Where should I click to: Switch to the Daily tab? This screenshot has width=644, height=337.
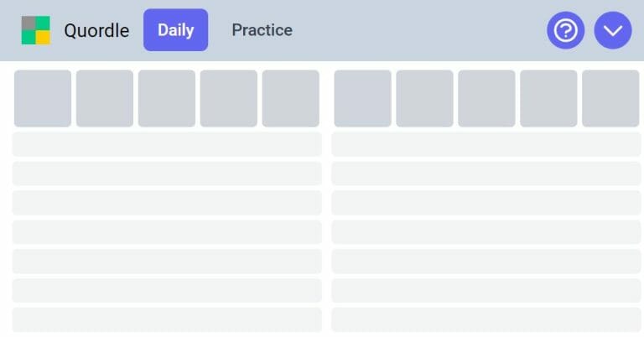[176, 30]
